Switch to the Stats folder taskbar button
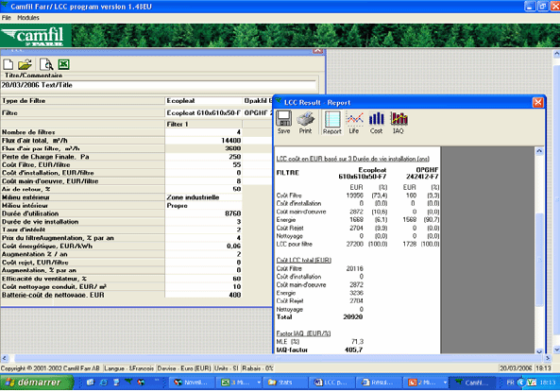The width and height of the screenshot is (560, 392). click(286, 383)
